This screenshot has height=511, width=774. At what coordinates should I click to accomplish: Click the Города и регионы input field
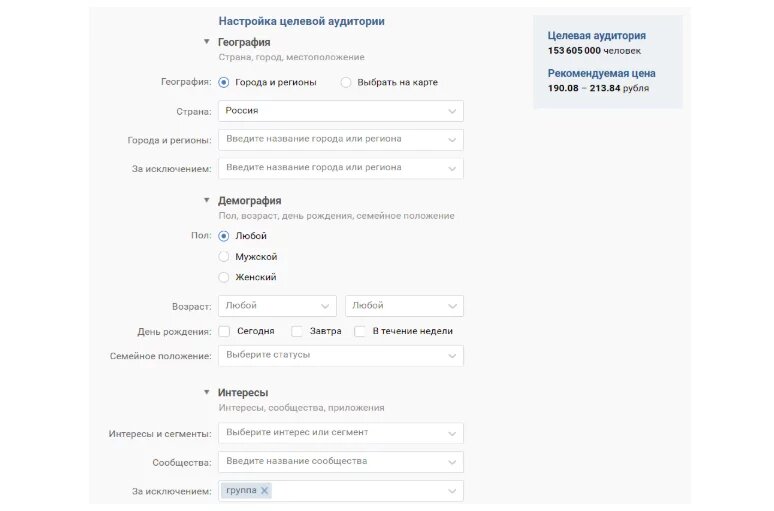coord(341,140)
